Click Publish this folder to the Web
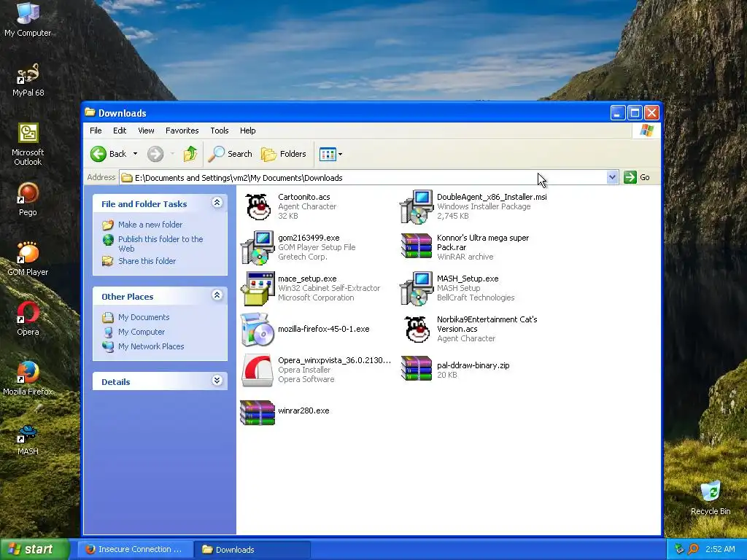 click(x=160, y=244)
